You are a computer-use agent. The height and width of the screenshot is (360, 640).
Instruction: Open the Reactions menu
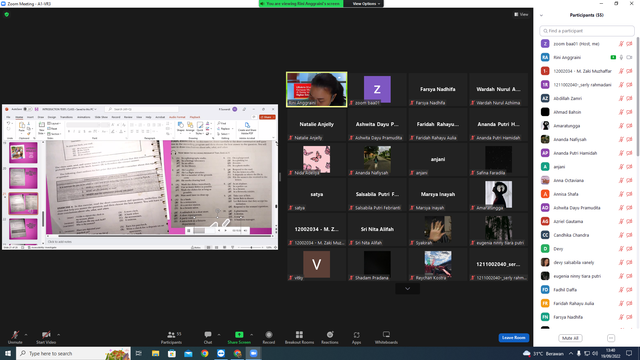330,337
